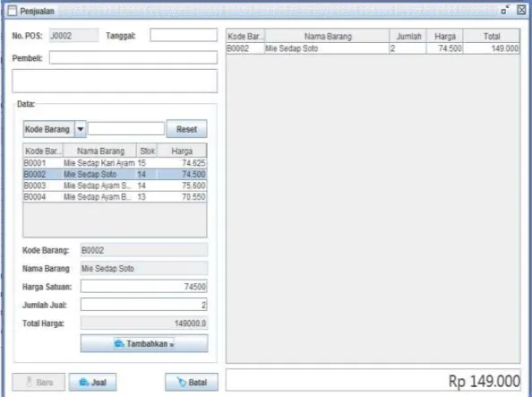
Task: Click the No. POS field showing J0002
Action: (74, 35)
